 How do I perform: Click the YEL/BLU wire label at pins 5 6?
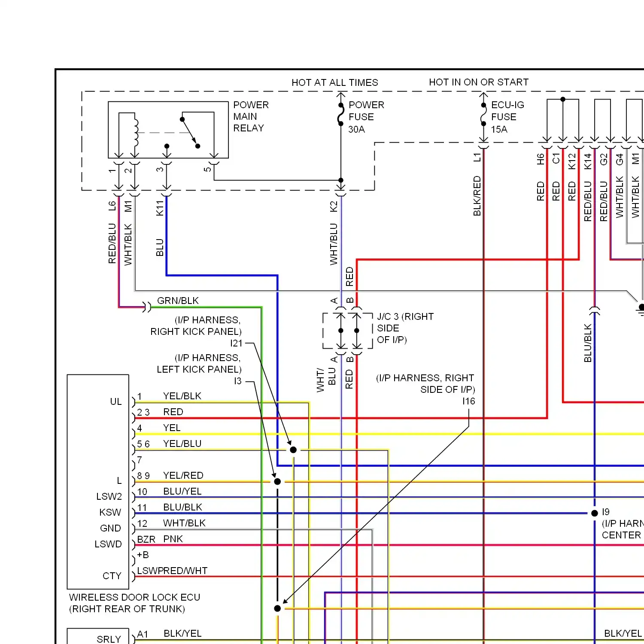(182, 444)
